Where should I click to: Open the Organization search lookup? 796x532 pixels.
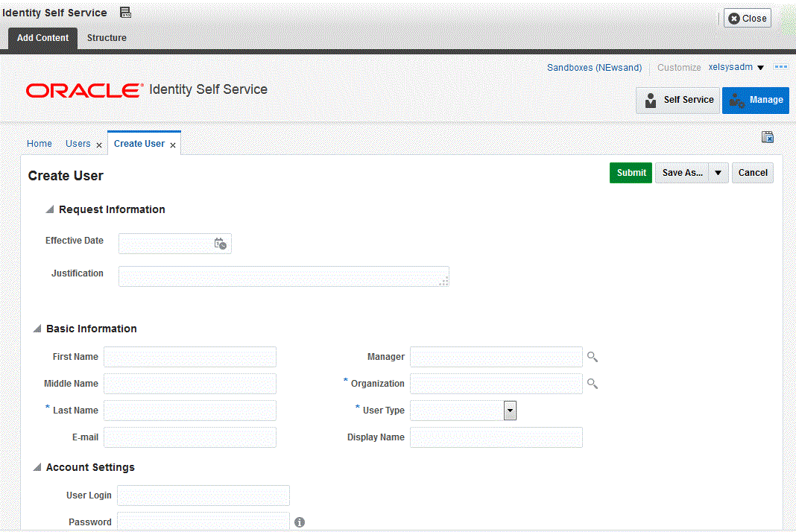click(x=592, y=384)
